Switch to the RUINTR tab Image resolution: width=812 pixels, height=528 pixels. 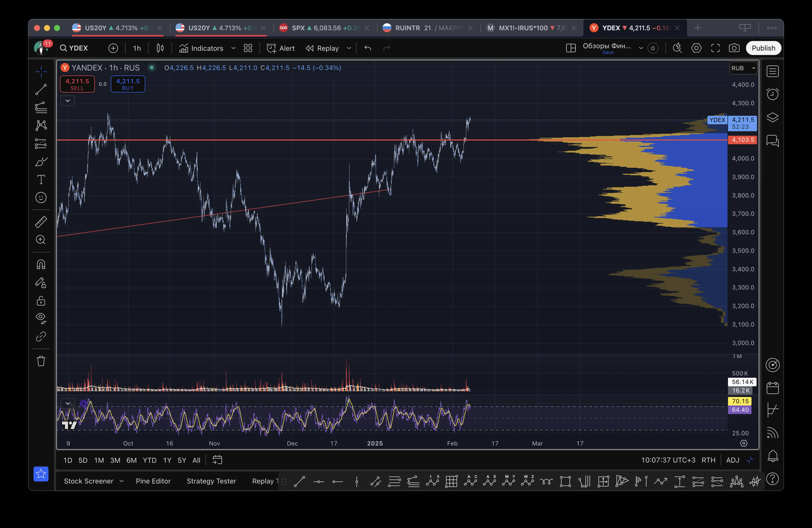[428, 28]
